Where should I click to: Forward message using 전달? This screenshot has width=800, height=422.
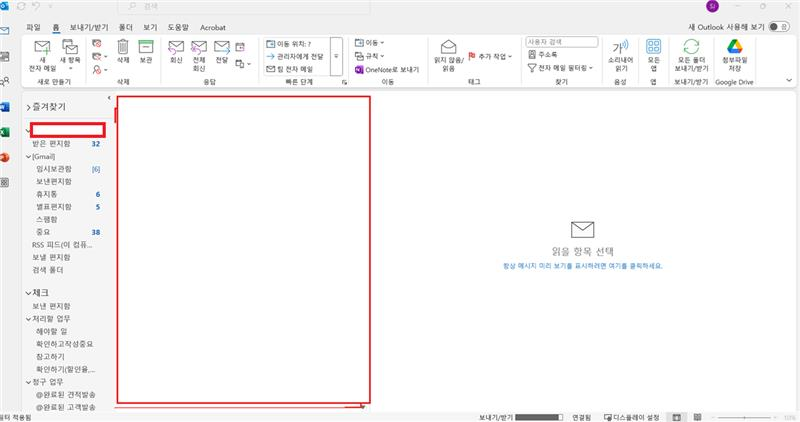(221, 52)
